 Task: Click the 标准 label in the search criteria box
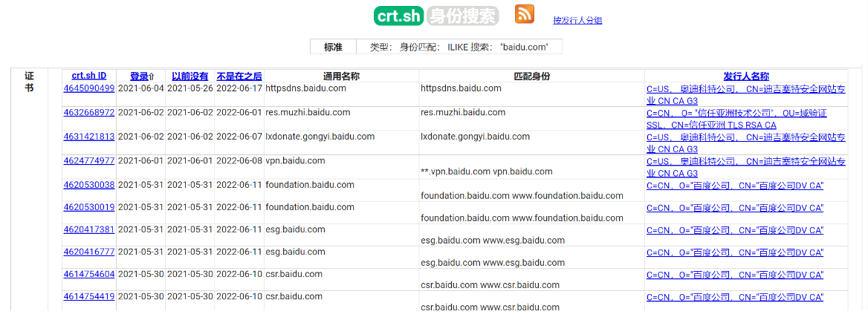pyautogui.click(x=333, y=47)
